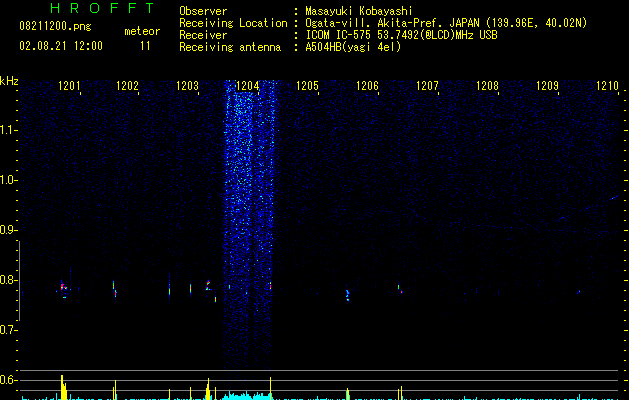The width and height of the screenshot is (629, 400).
Task: Click the 0.8 kHz axis label
Action: coord(8,280)
